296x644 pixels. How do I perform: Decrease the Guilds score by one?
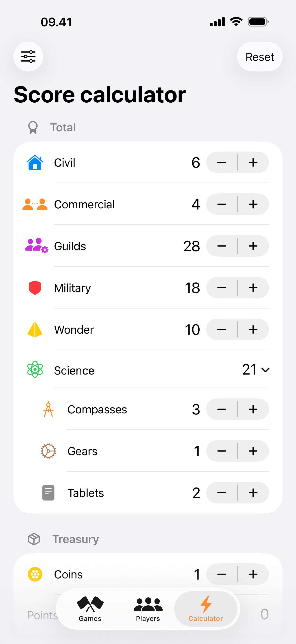[222, 246]
